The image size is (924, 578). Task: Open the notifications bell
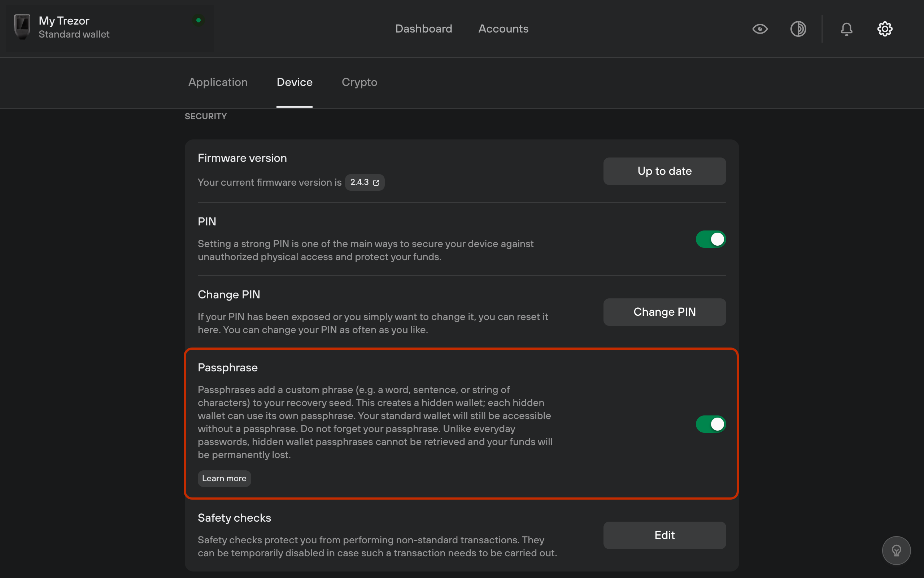[846, 29]
